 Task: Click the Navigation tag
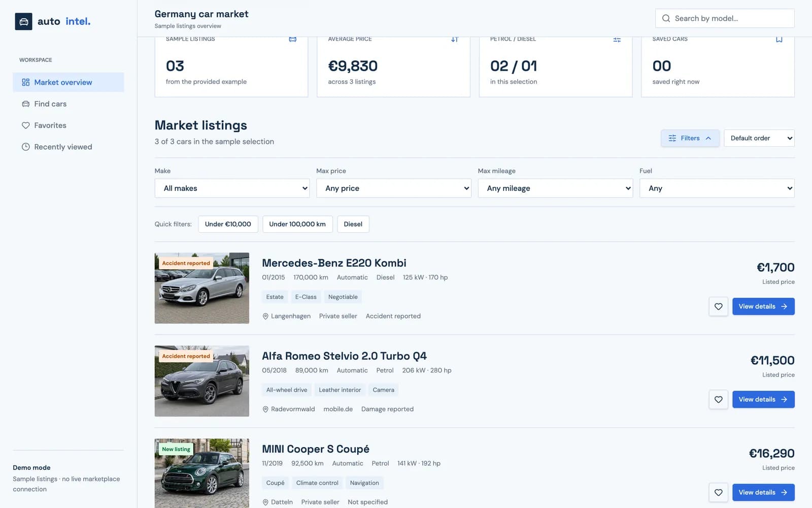click(364, 483)
